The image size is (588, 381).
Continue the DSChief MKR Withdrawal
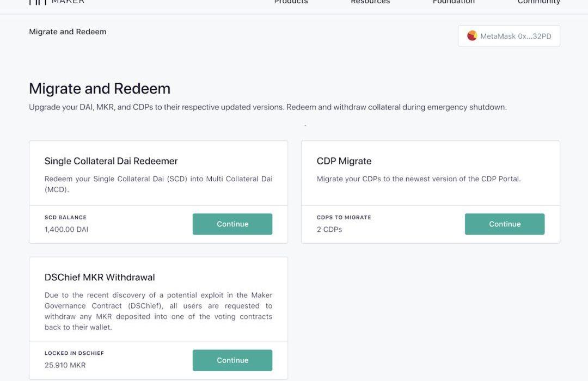coord(232,360)
